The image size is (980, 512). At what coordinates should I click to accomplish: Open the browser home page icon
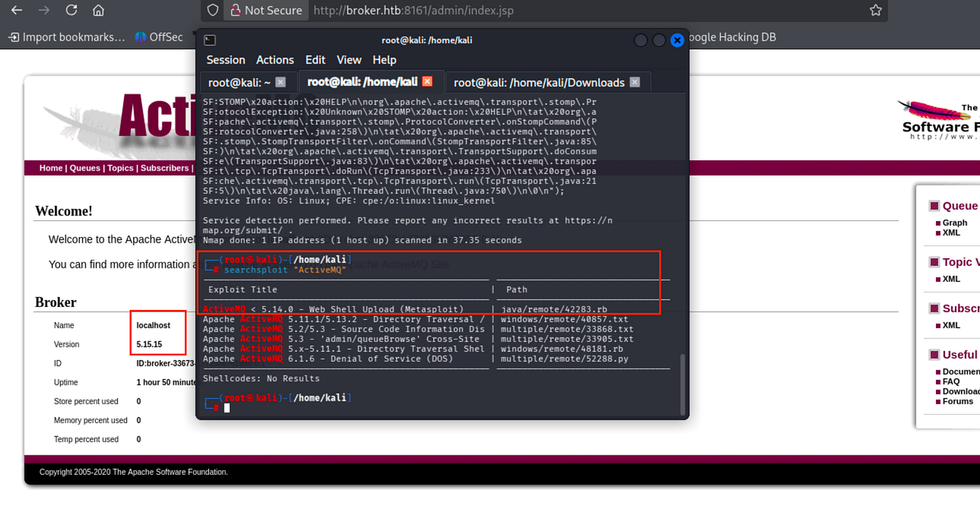pyautogui.click(x=99, y=10)
